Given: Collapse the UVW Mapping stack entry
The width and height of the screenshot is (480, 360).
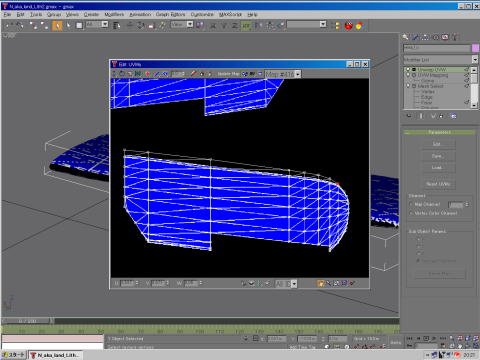Looking at the screenshot, I should [x=414, y=75].
